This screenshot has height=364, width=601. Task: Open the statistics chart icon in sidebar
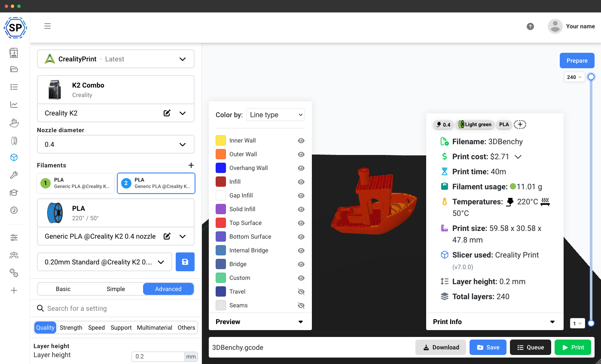tap(14, 104)
